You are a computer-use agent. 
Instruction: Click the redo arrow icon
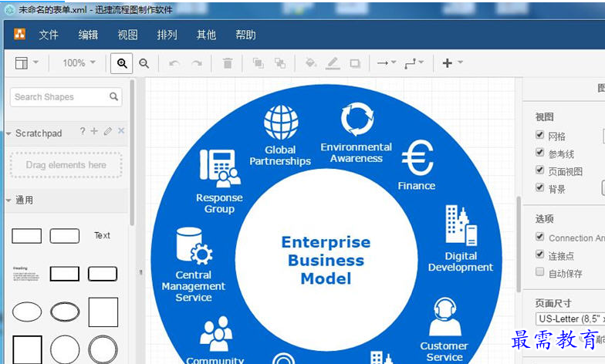(198, 63)
